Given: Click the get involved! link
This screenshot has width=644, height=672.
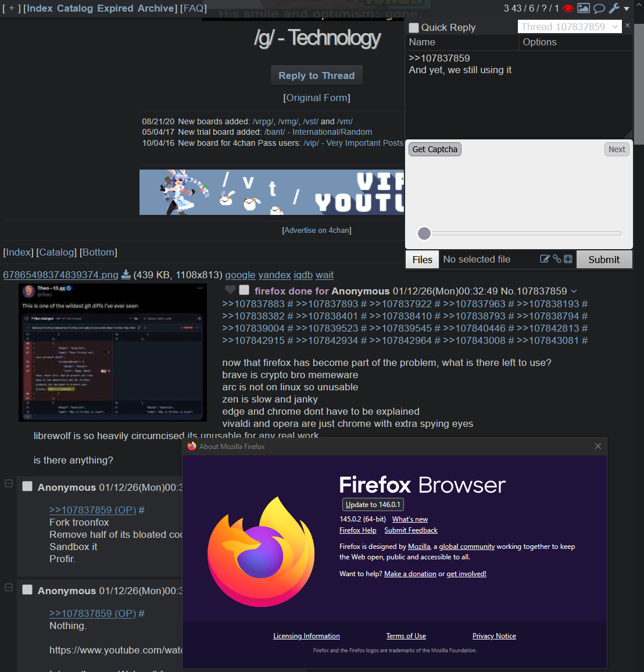Looking at the screenshot, I should [466, 574].
